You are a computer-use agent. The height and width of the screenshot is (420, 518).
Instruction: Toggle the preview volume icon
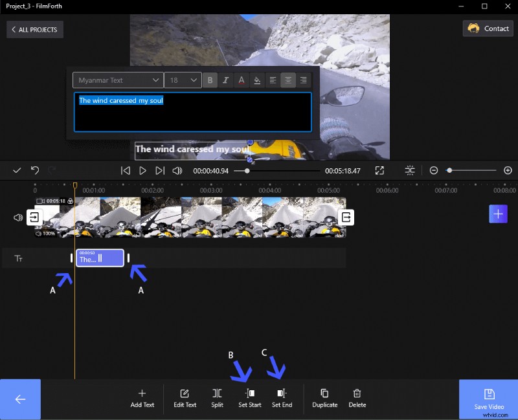[x=177, y=170]
